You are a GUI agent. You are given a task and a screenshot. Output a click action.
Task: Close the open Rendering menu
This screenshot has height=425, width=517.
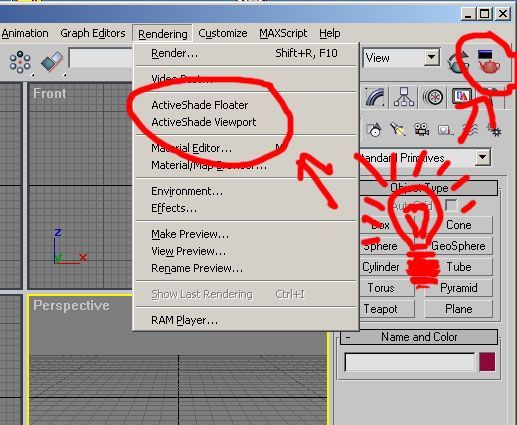tap(163, 34)
